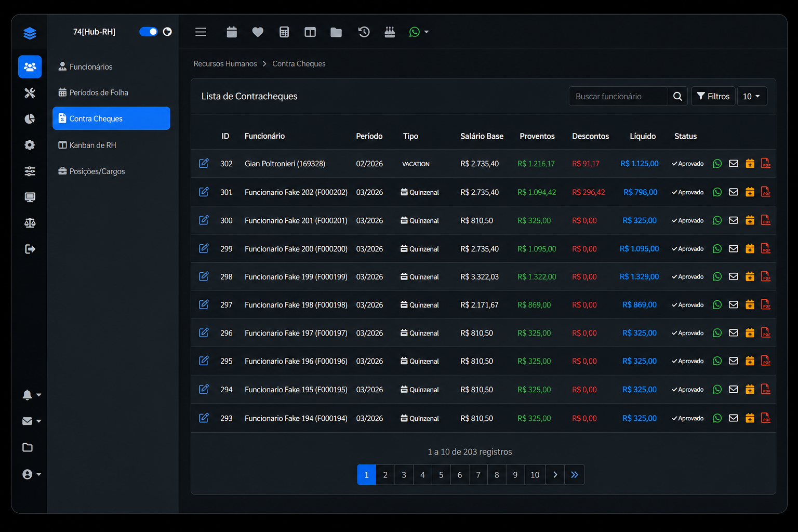The height and width of the screenshot is (532, 798).
Task: Open the balance scale module
Action: pos(30,223)
